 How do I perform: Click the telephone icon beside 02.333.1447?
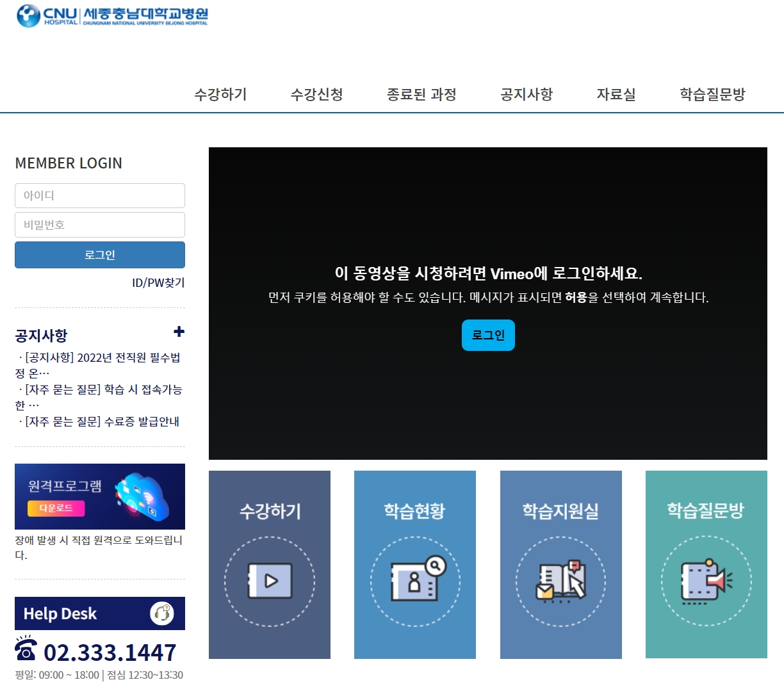(x=26, y=649)
